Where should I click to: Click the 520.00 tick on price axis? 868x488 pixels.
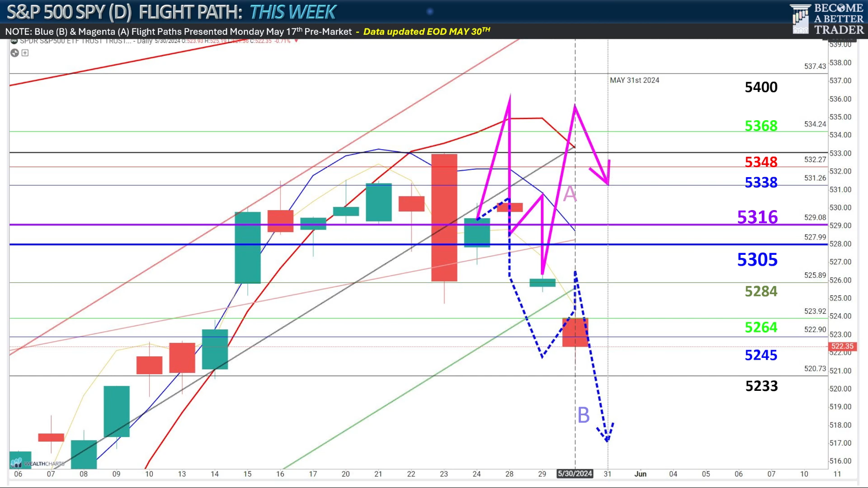(840, 389)
